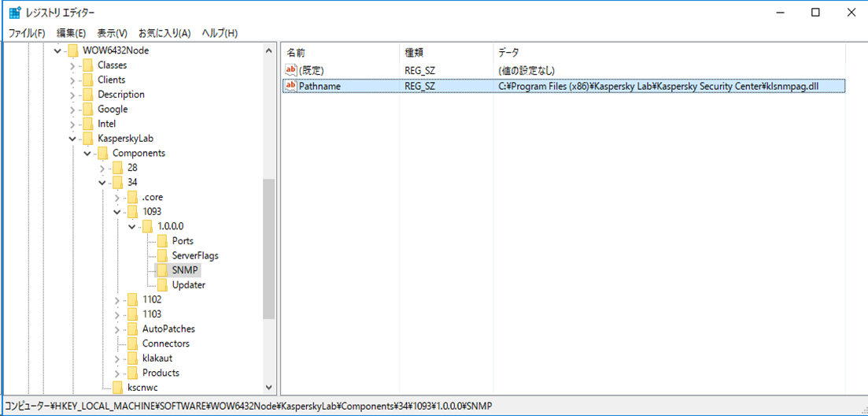
Task: Collapse the 1.0.0.0 key chevron
Action: pos(131,227)
